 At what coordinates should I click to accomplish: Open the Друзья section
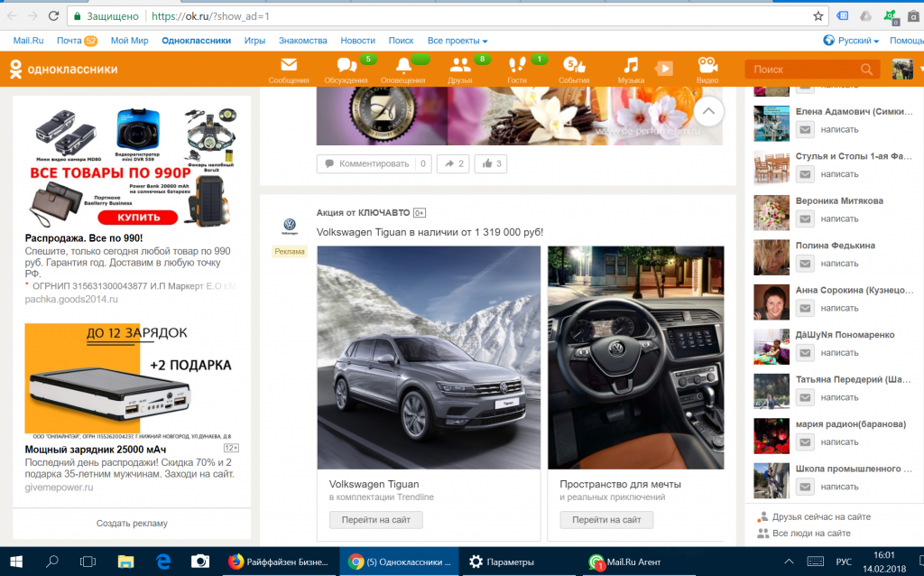459,70
